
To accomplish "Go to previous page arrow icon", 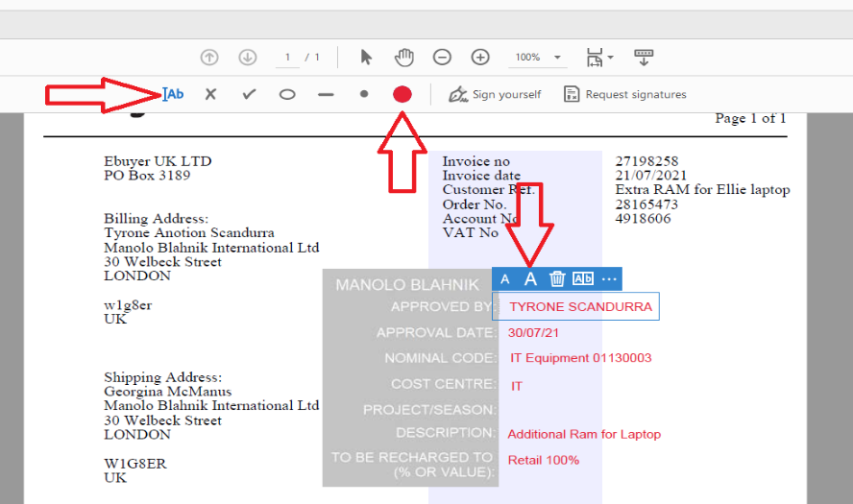I will click(x=209, y=57).
